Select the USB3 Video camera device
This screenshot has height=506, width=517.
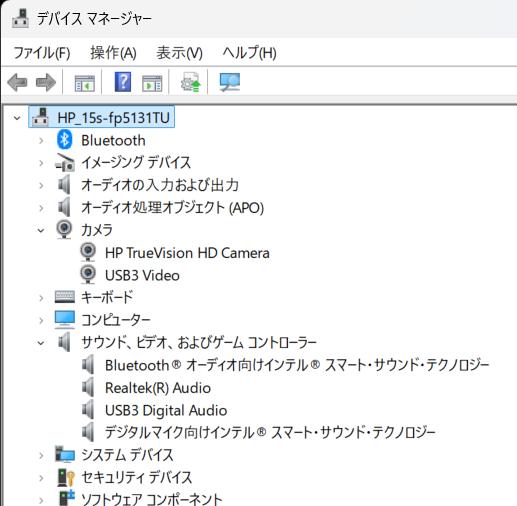(x=142, y=276)
